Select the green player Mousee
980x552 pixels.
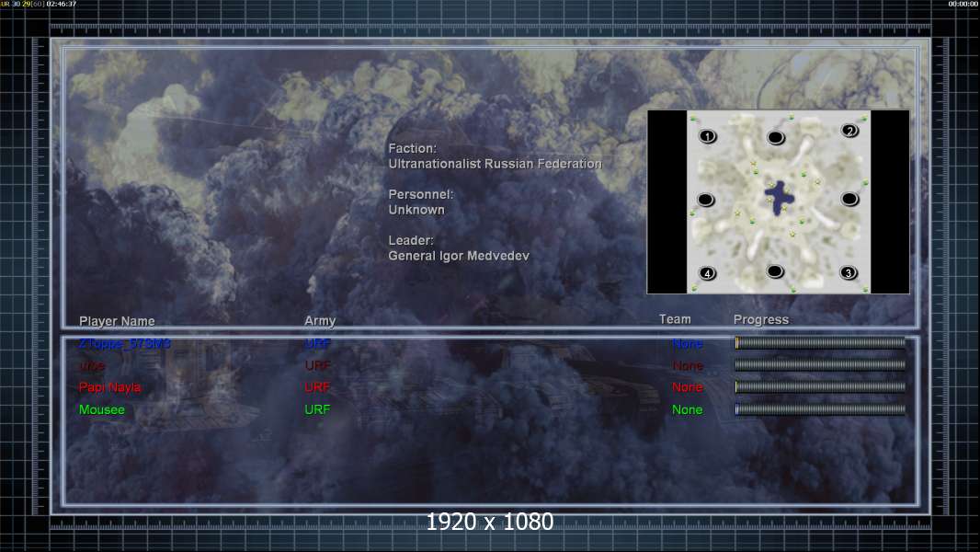coord(102,409)
